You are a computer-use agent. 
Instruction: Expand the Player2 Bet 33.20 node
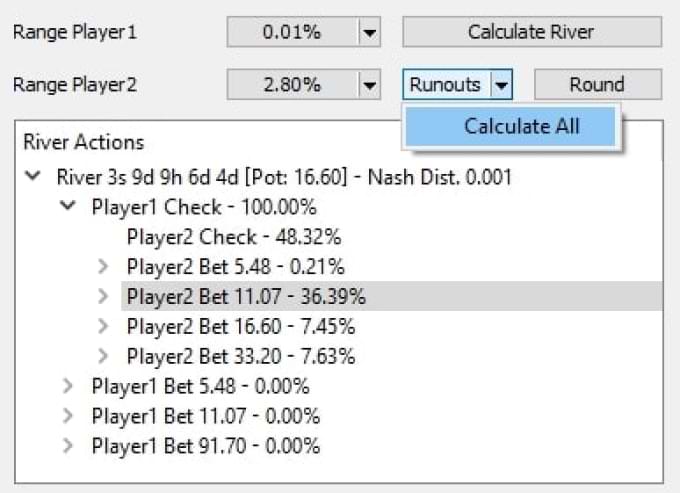point(104,356)
